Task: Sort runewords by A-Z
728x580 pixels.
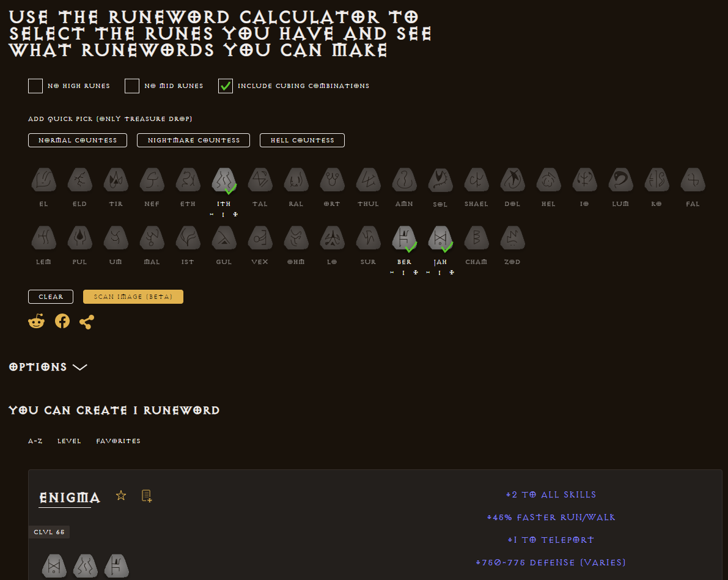Action: point(35,441)
